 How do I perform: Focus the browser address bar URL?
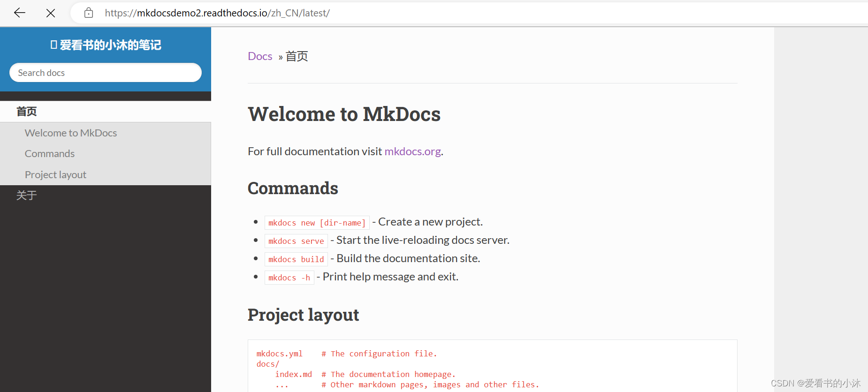pyautogui.click(x=217, y=13)
